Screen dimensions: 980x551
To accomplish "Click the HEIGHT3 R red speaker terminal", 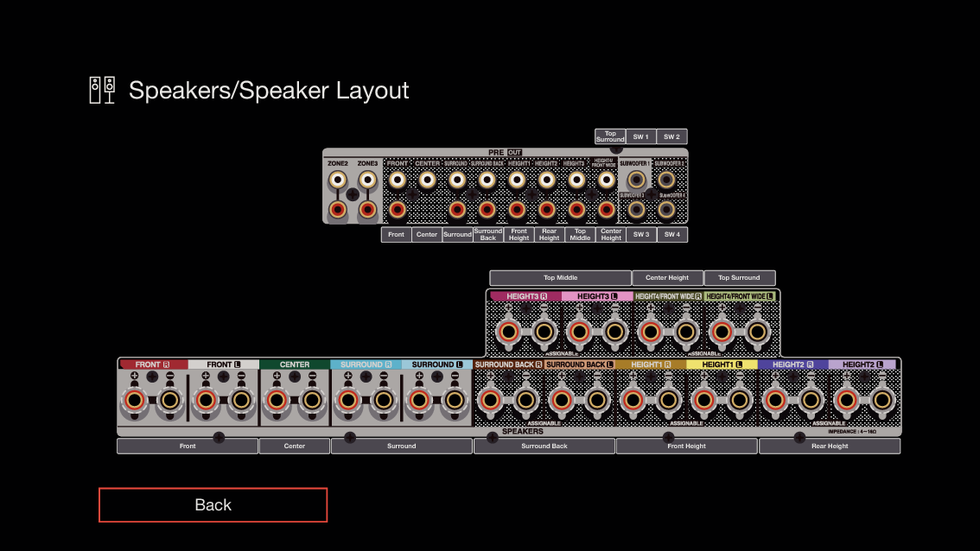I will (x=508, y=332).
